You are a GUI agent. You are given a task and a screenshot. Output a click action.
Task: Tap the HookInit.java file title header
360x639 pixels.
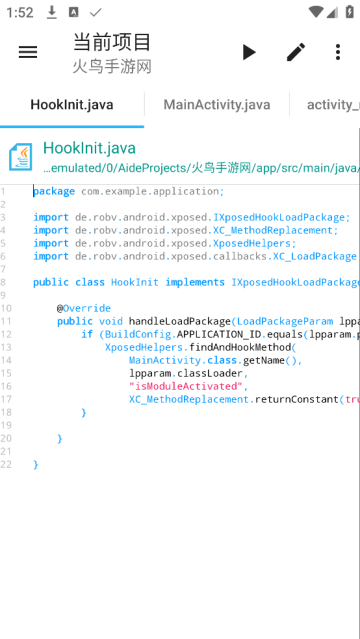click(x=89, y=148)
